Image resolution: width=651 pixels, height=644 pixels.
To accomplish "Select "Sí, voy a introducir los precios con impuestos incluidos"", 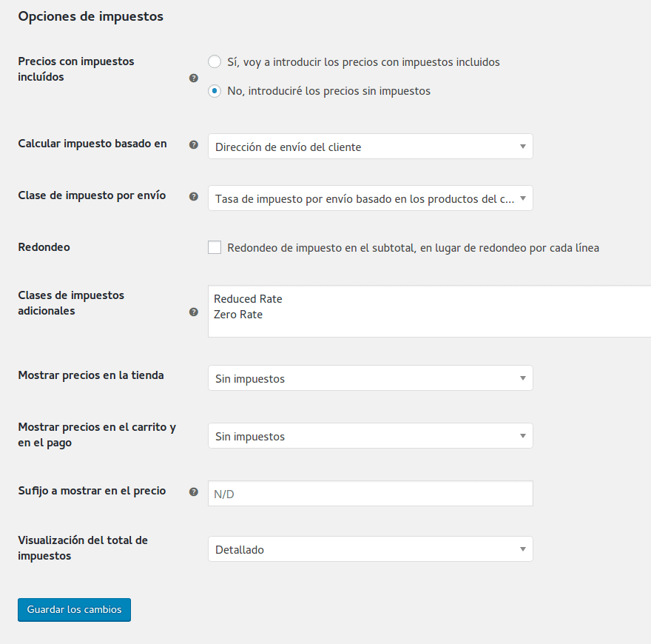I will pyautogui.click(x=215, y=61).
